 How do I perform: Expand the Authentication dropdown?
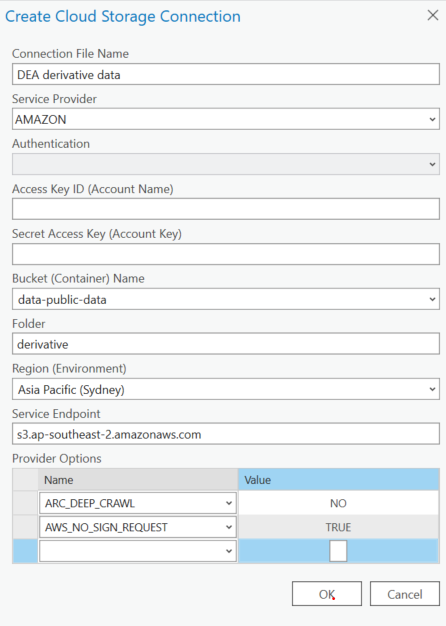[x=226, y=164]
